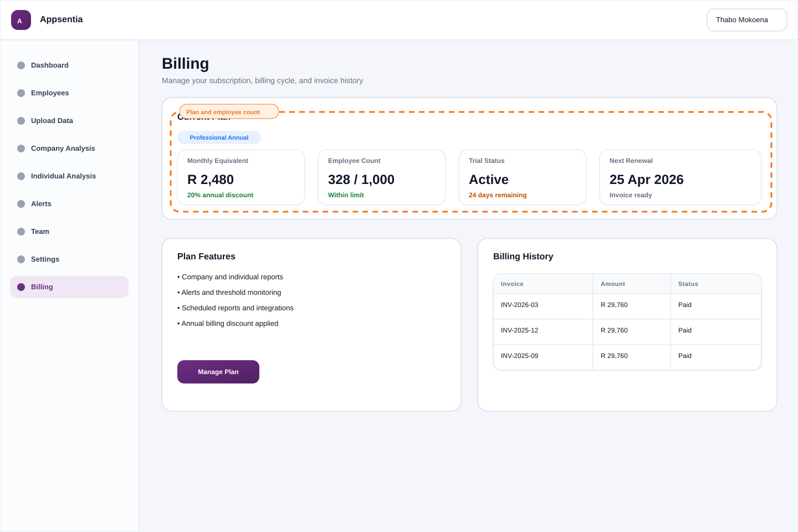
Task: Click the Alerts sidebar dot icon
Action: [21, 204]
